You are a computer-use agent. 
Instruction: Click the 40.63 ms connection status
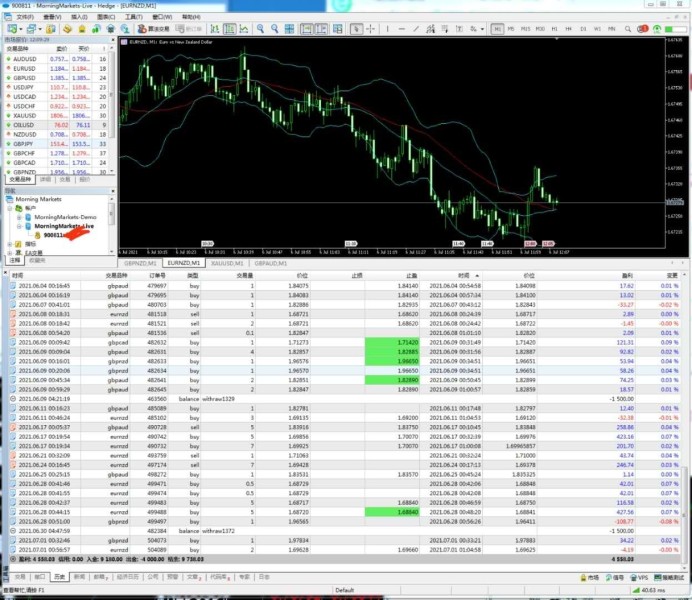(651, 590)
